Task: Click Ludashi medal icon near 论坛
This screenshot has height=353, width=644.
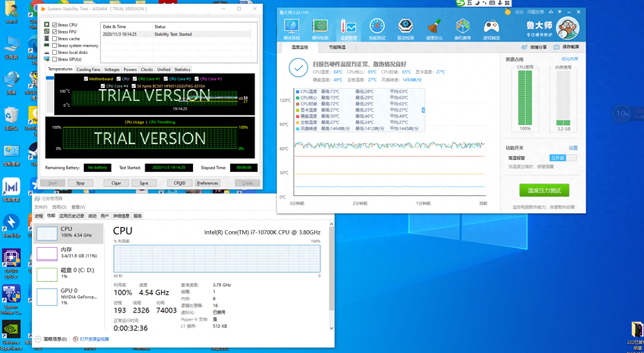Action: click(x=508, y=12)
